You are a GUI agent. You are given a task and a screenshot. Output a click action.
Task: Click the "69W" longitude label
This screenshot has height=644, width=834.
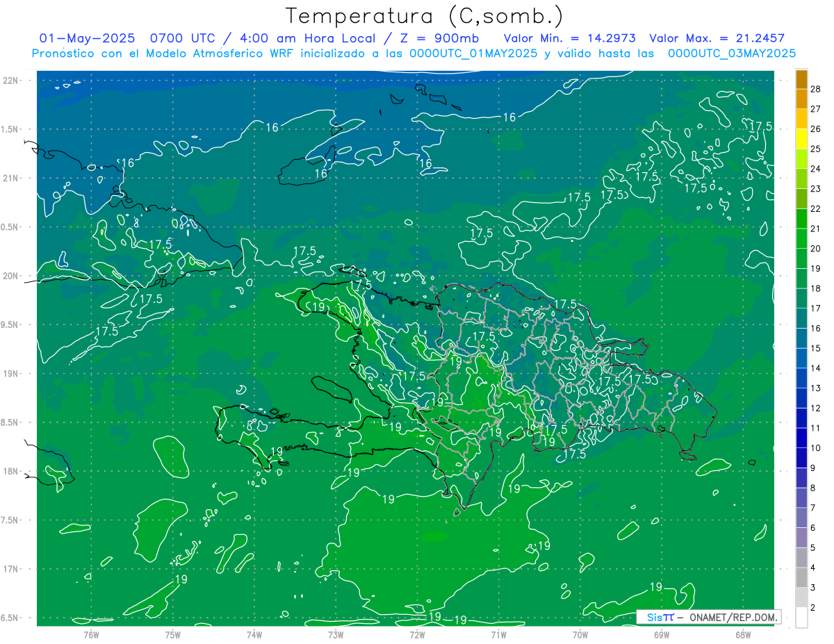[662, 634]
